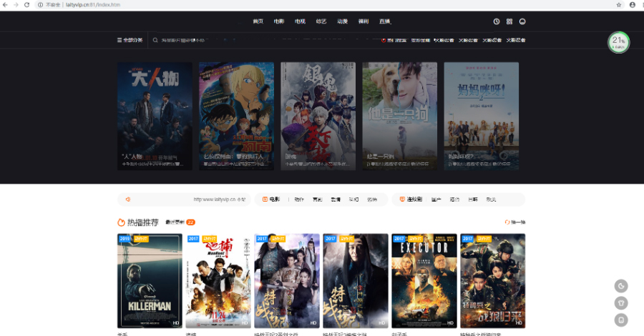Open the watch history clock icon

[x=497, y=21]
